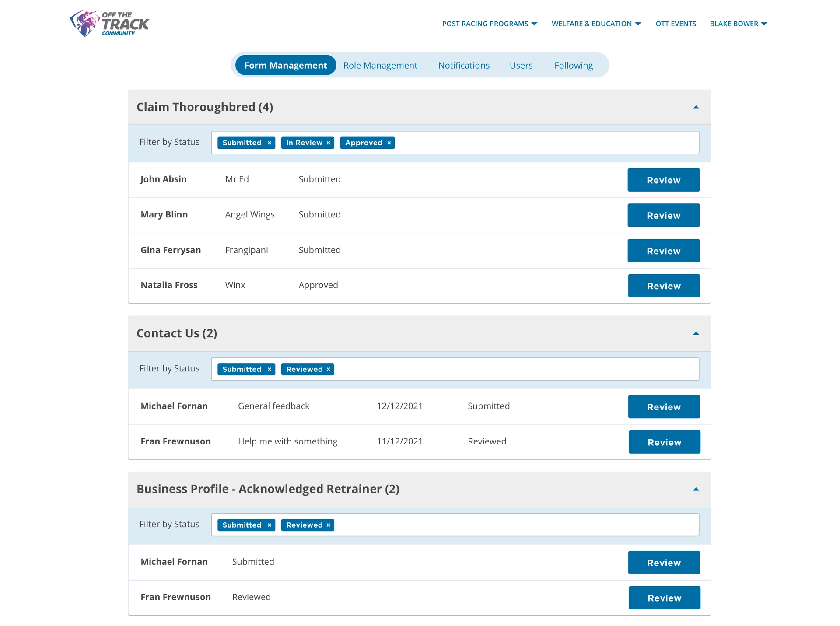Viewport: 840px width, 626px height.
Task: Switch to Role Management tab
Action: click(x=380, y=65)
